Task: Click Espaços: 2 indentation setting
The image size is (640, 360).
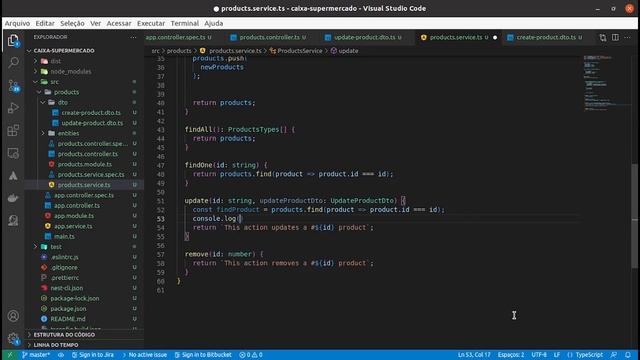Action: 511,355
